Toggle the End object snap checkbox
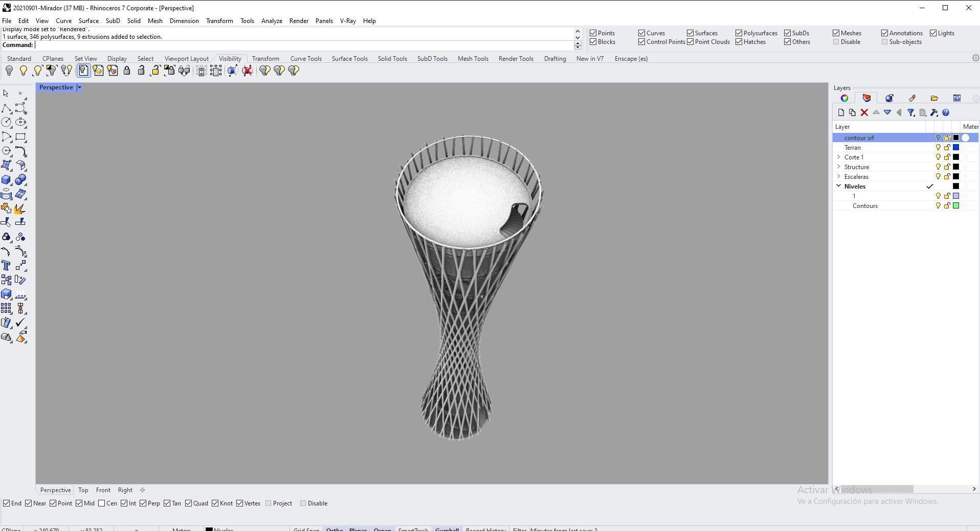The image size is (980, 531). pos(7,503)
